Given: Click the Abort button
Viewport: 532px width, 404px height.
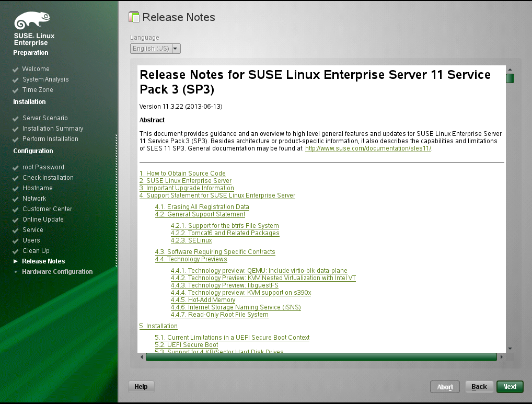Looking at the screenshot, I should pos(445,387).
